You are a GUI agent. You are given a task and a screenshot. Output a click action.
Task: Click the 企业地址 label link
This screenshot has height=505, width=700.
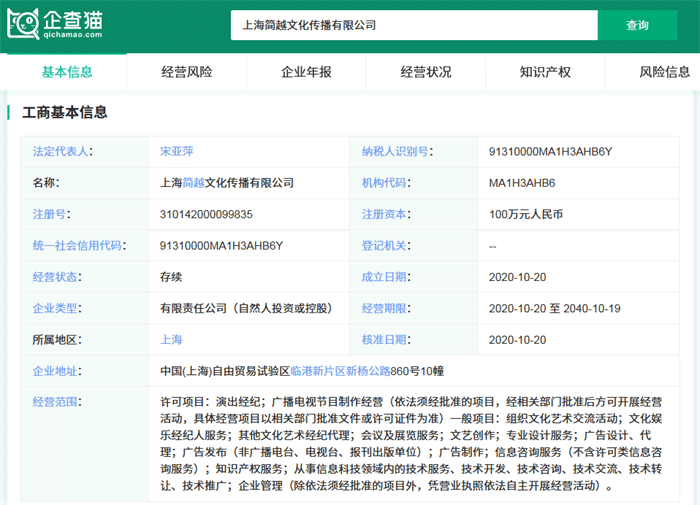[54, 371]
